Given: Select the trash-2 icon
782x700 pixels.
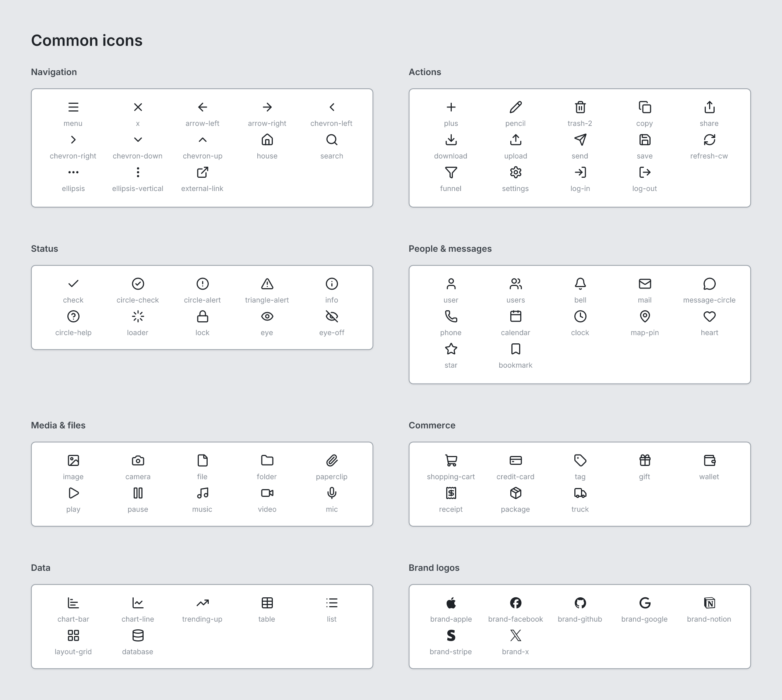Looking at the screenshot, I should (x=580, y=107).
